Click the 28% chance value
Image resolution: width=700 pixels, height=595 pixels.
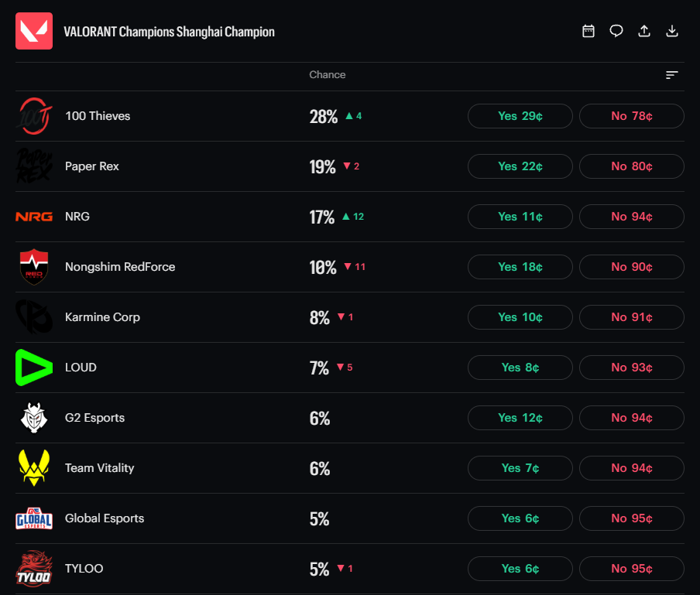(324, 116)
